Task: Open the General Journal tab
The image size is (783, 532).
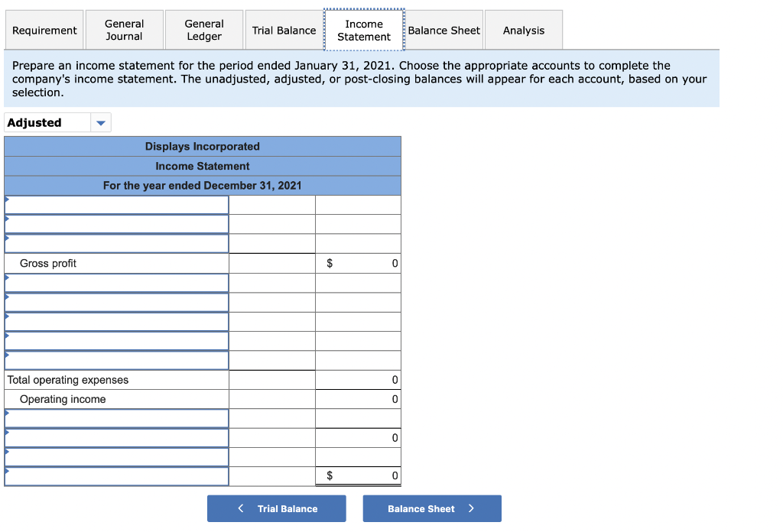Action: [x=124, y=30]
